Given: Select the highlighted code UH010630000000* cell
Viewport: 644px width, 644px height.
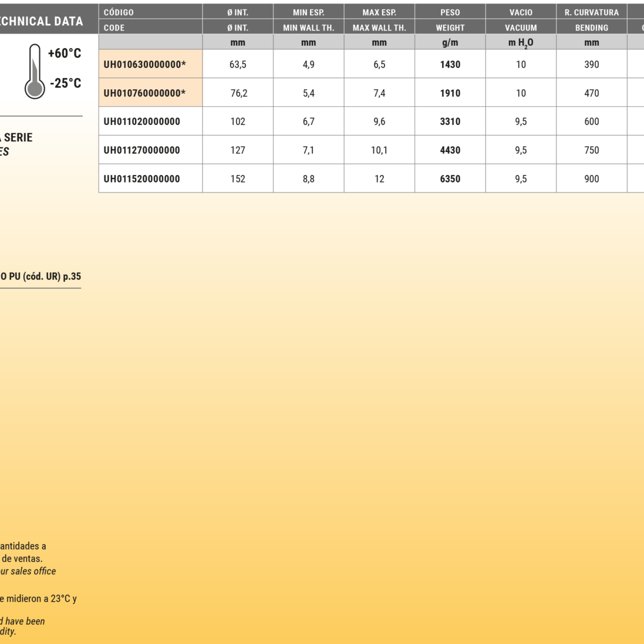Looking at the screenshot, I should pyautogui.click(x=145, y=64).
